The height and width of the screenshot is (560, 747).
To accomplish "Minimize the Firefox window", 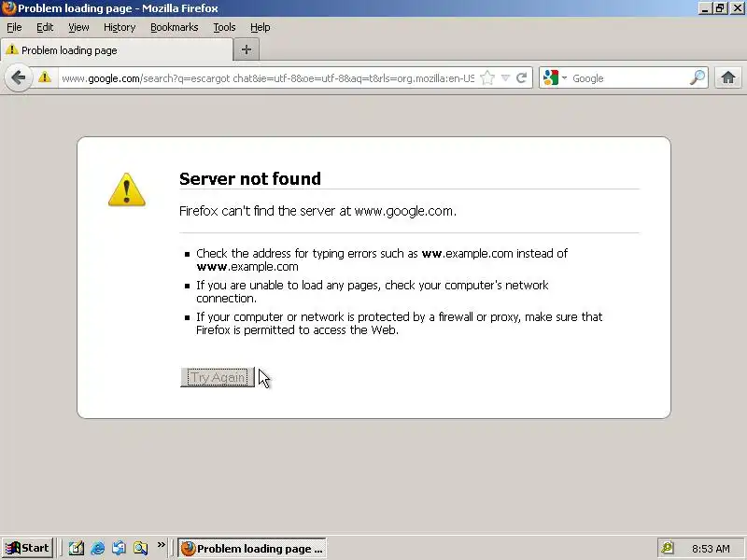I will point(706,8).
